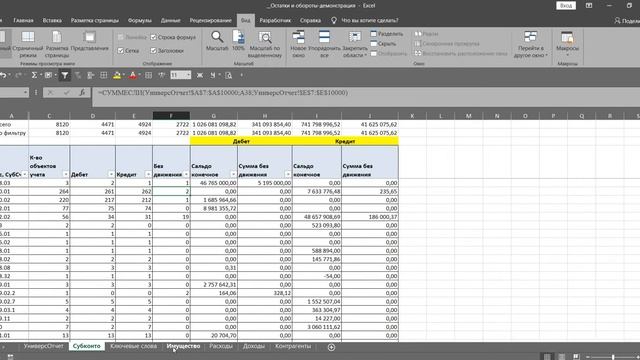Zoom to selection with Масштаб по выделенному
Viewport: 640px width, 360px height.
tap(265, 44)
